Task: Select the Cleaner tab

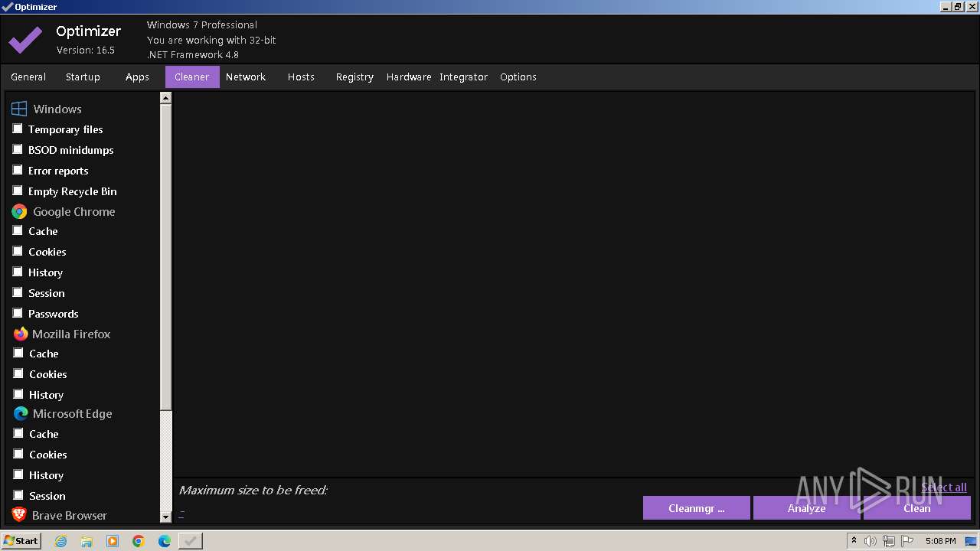Action: coord(192,77)
